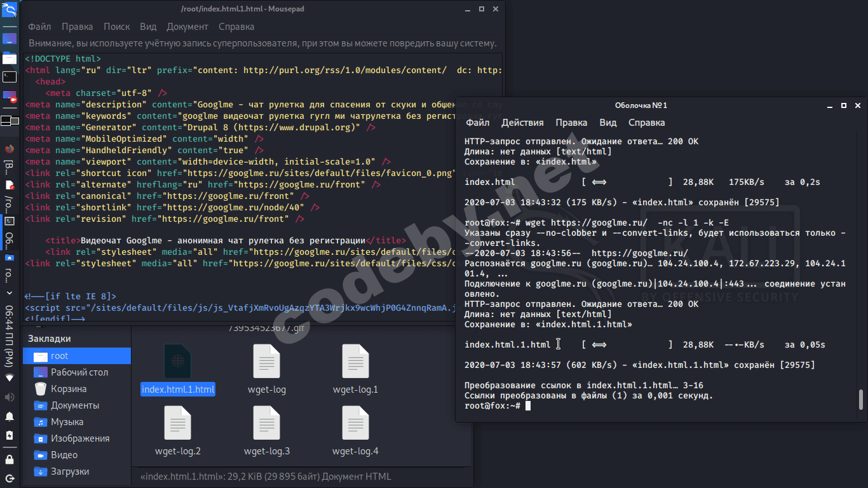Screen dimensions: 868x488
Task: Open Видео folder bookmark
Action: click(77, 455)
